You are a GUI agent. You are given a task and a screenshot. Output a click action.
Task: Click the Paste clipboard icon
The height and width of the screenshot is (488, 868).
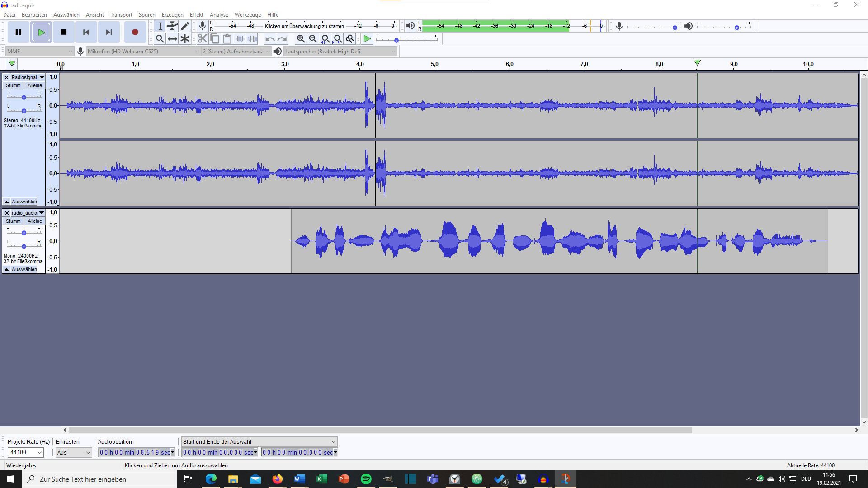(x=227, y=39)
